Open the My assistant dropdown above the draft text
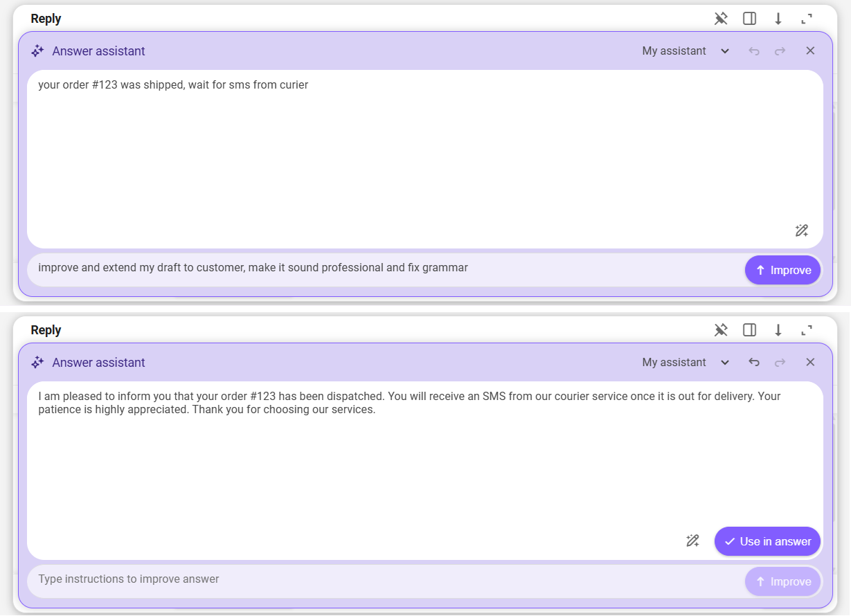This screenshot has height=616, width=851. (686, 51)
